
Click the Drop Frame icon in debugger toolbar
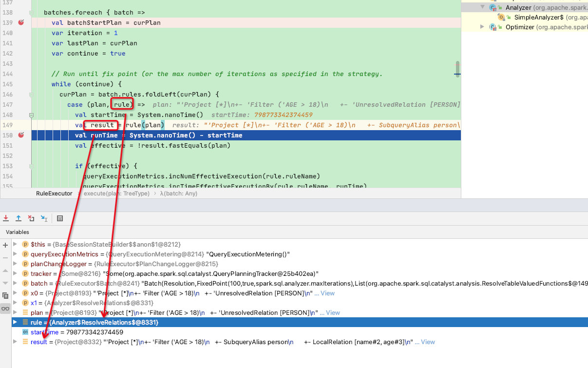[31, 218]
